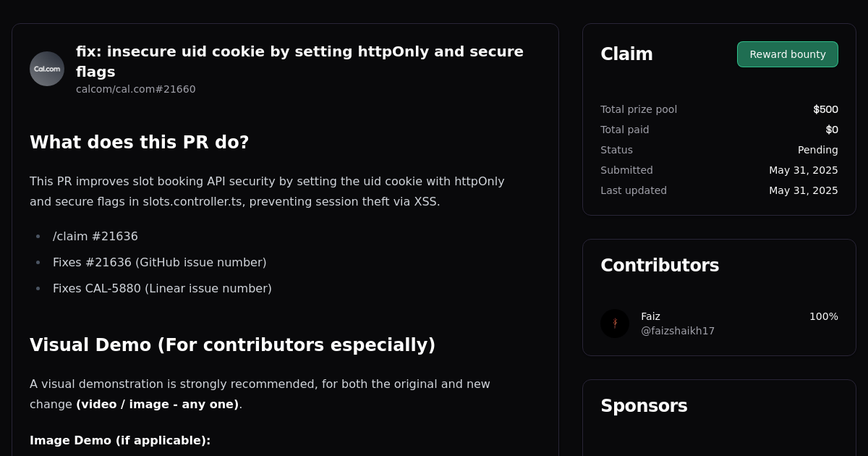Viewport: 868px width, 456px height.
Task: Click the Sponsors panel heading
Action: 644,406
